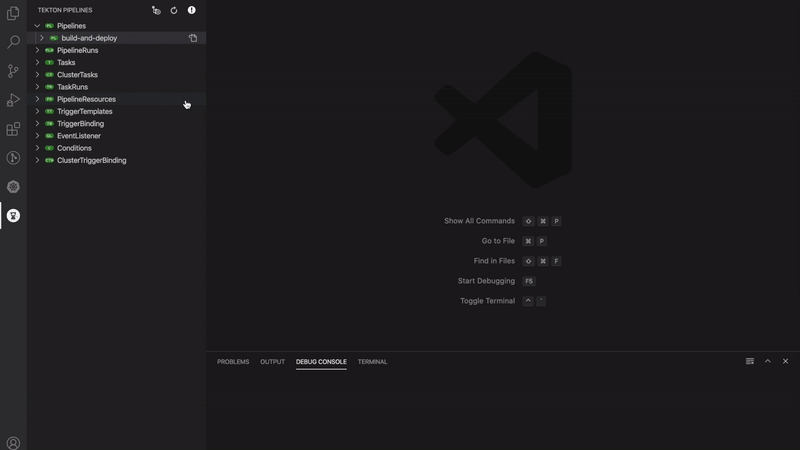Expand the Conditions node
Screen dimensions: 800x450
(37, 148)
